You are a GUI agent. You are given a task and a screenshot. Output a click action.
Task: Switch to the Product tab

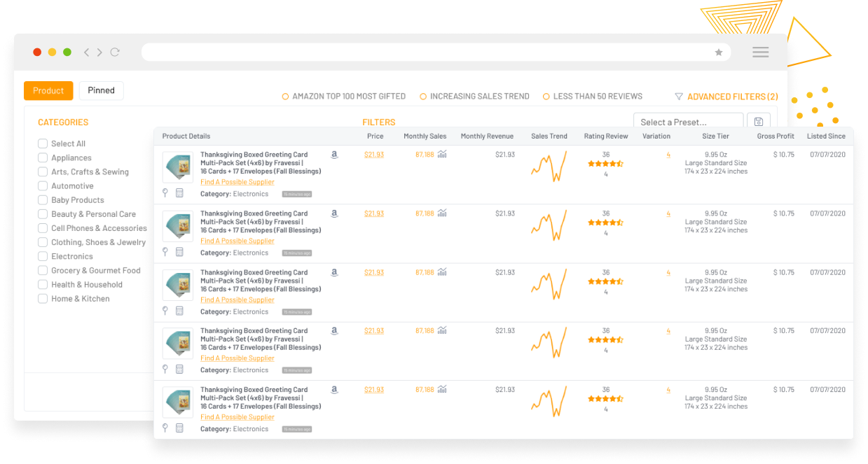48,90
